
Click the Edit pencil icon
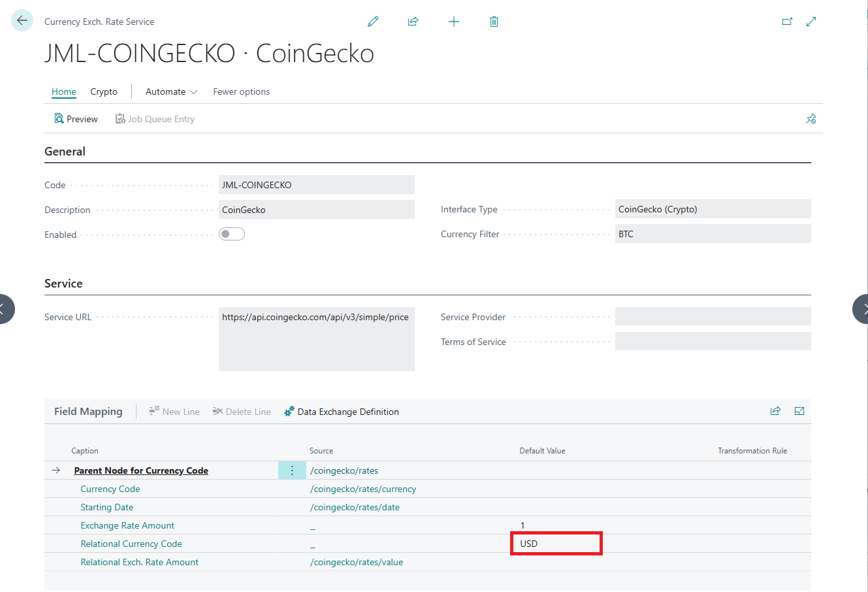click(373, 22)
